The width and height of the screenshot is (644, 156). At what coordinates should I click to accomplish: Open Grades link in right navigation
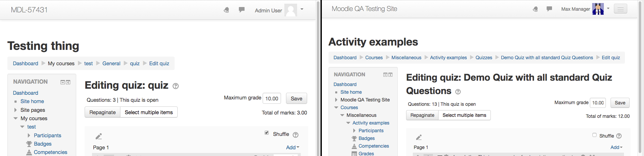[366, 154]
